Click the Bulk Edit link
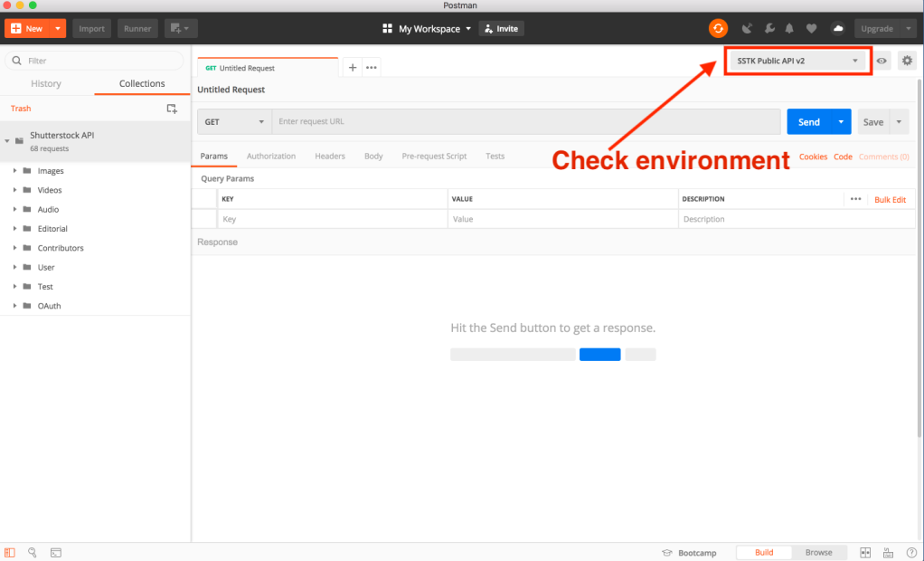The height and width of the screenshot is (561, 924). click(890, 199)
